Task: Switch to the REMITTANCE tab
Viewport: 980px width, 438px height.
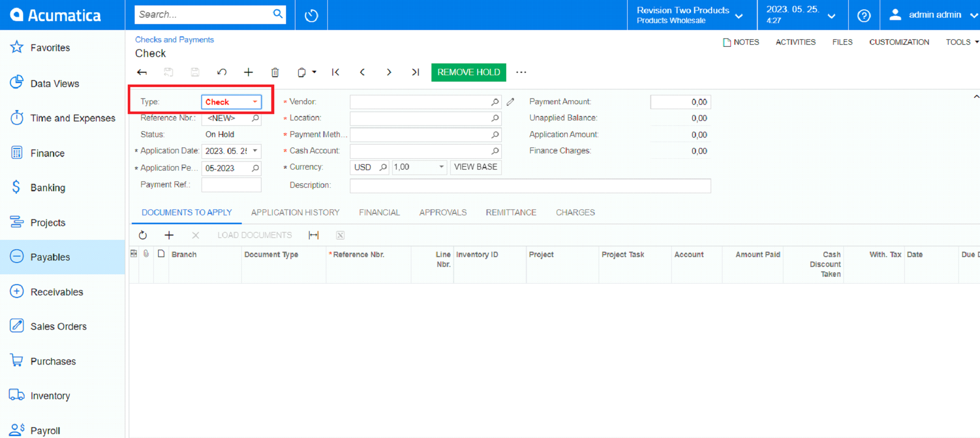Action: point(511,212)
